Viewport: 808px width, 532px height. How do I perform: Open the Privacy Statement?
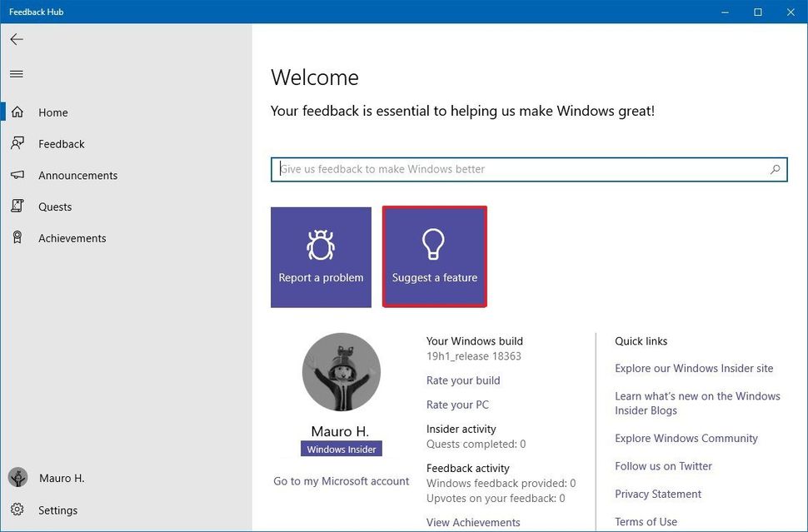658,494
